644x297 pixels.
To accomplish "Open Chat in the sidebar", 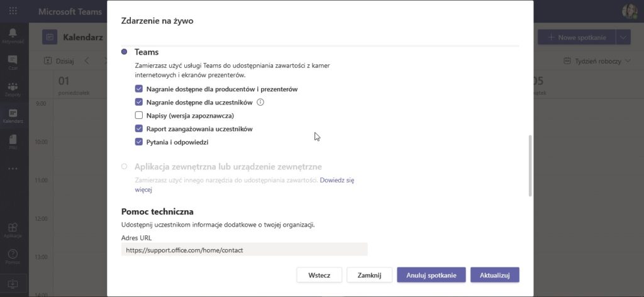I will (13, 62).
